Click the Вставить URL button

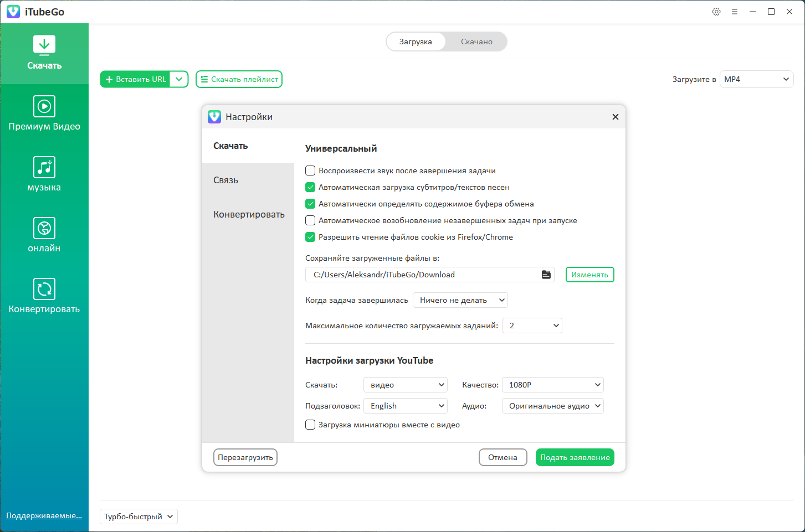pyautogui.click(x=135, y=79)
